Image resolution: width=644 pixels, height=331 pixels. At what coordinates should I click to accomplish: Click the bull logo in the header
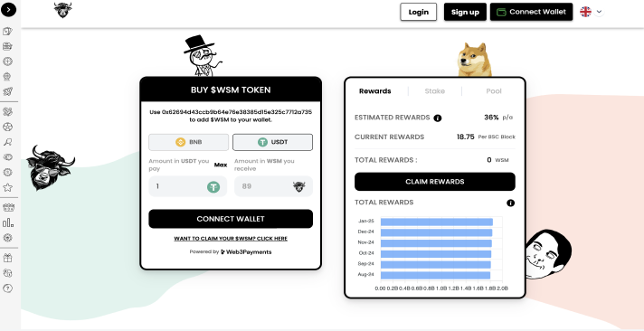62,10
